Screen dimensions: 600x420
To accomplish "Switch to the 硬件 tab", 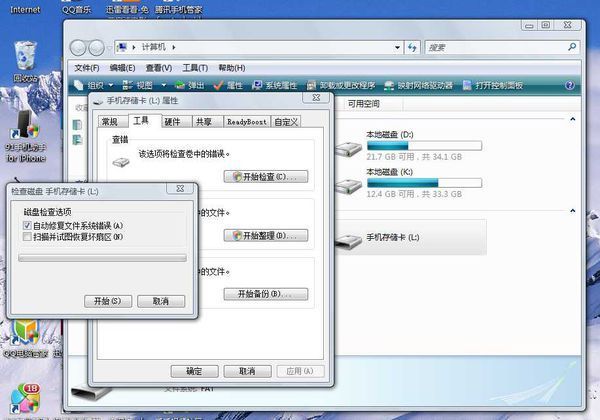I will click(x=173, y=121).
